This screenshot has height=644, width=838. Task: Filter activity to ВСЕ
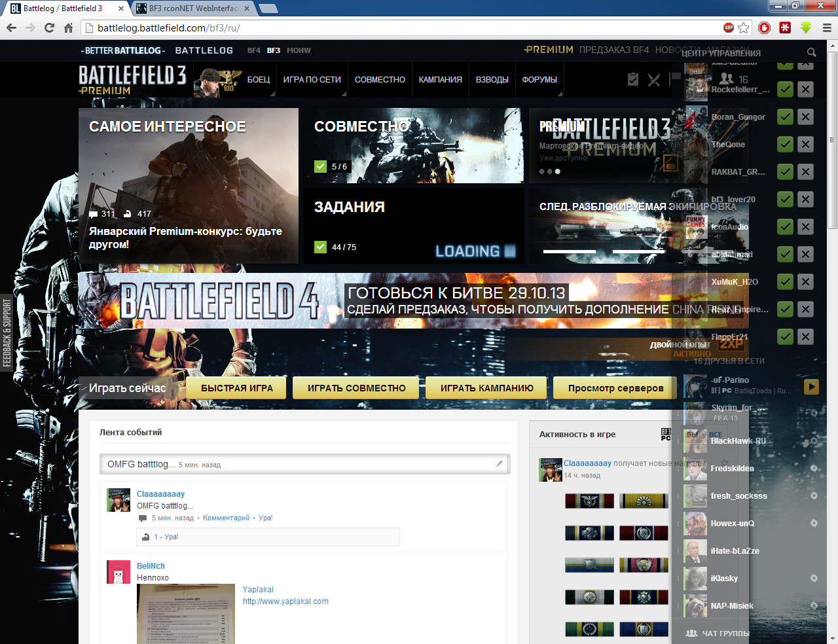point(716,435)
